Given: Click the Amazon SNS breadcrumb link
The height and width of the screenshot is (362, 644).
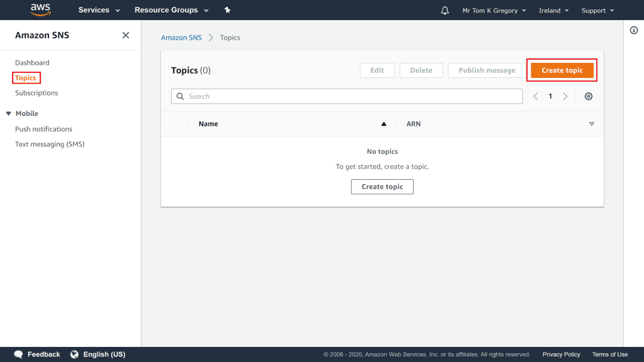Looking at the screenshot, I should click(x=181, y=38).
